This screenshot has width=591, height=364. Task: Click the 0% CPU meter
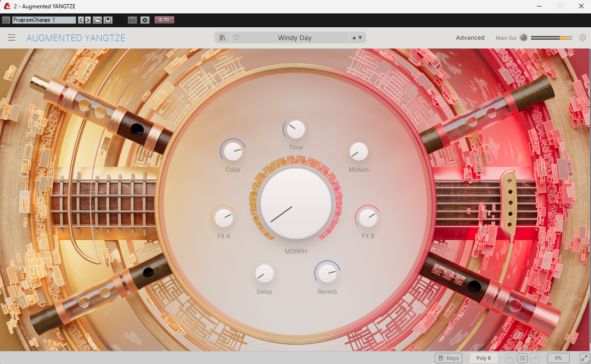(x=558, y=358)
